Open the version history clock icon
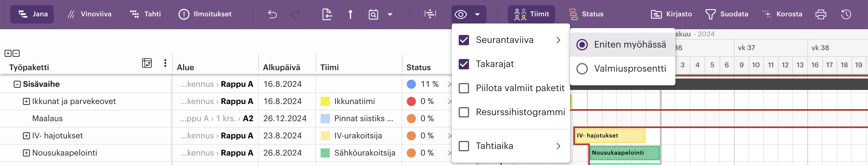Viewport: 868px width, 165px height. (x=846, y=14)
